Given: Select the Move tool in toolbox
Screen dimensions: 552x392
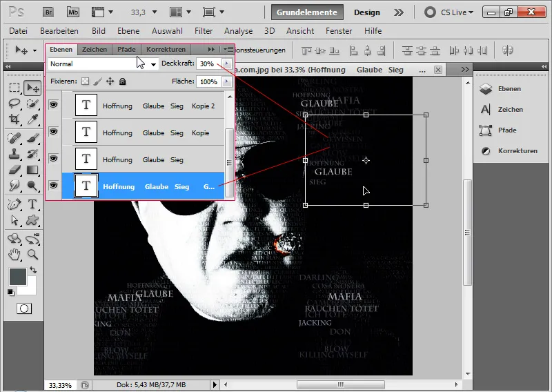Looking at the screenshot, I should coord(32,88).
